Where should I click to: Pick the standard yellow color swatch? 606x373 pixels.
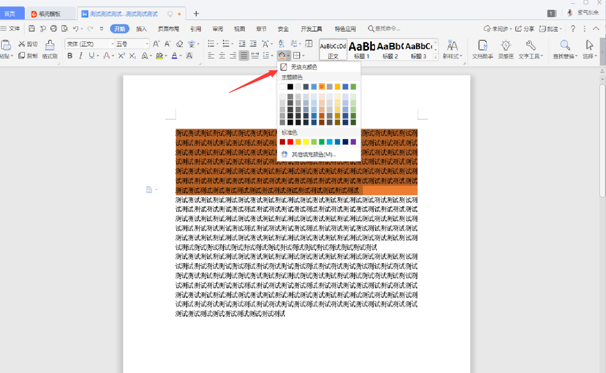306,142
